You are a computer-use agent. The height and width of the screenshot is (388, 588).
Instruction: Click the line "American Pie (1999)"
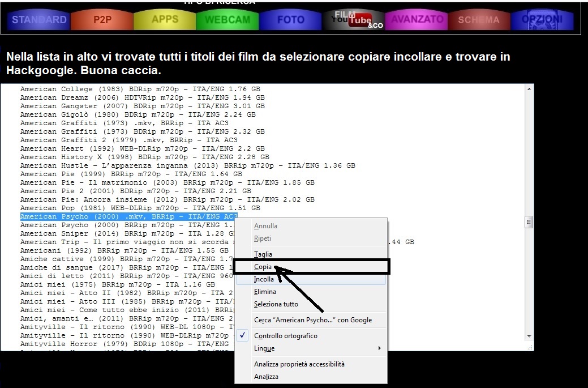[131, 174]
